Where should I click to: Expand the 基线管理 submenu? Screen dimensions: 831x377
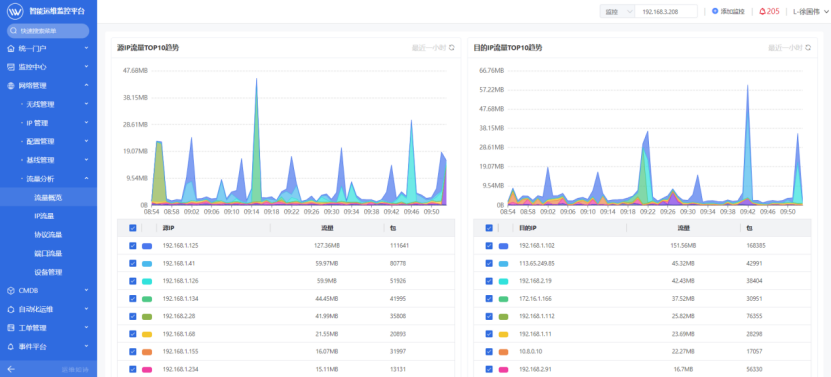[x=48, y=160]
